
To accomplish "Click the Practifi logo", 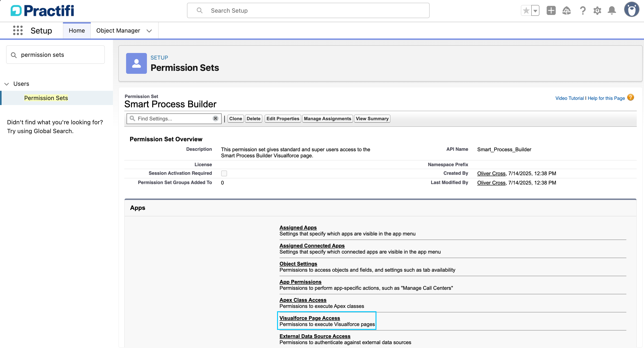I will [42, 10].
